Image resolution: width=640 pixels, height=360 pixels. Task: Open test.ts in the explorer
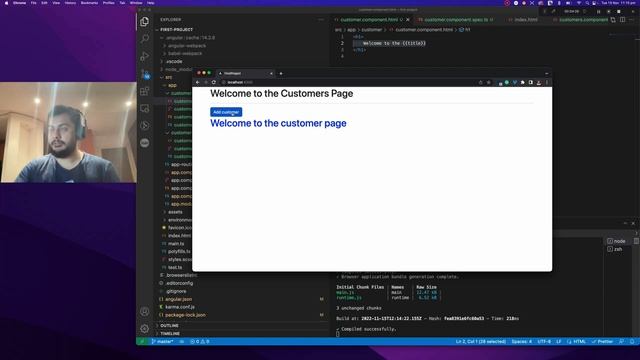coord(175,267)
